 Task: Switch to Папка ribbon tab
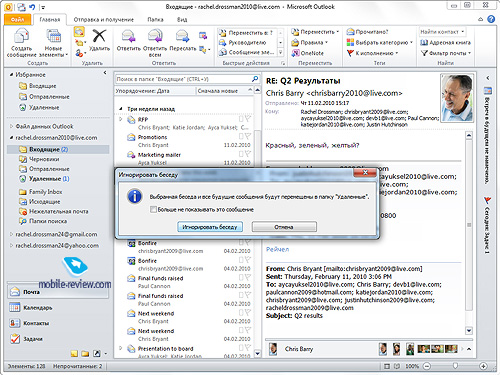tap(155, 20)
